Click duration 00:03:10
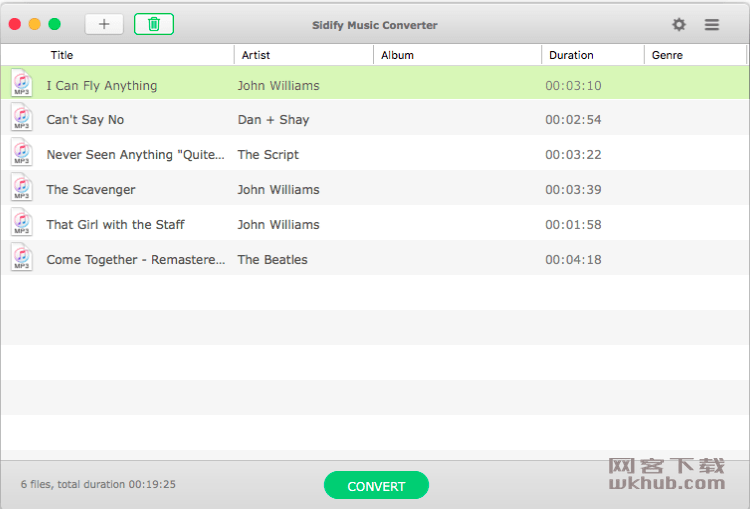 tap(574, 86)
